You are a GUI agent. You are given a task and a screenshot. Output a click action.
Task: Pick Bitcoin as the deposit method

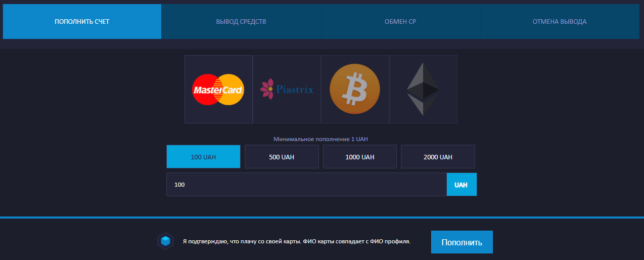[355, 90]
